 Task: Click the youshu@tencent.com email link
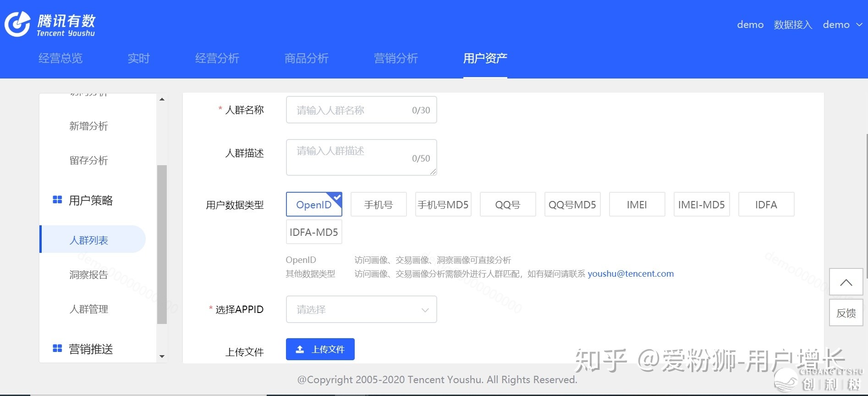pos(631,274)
